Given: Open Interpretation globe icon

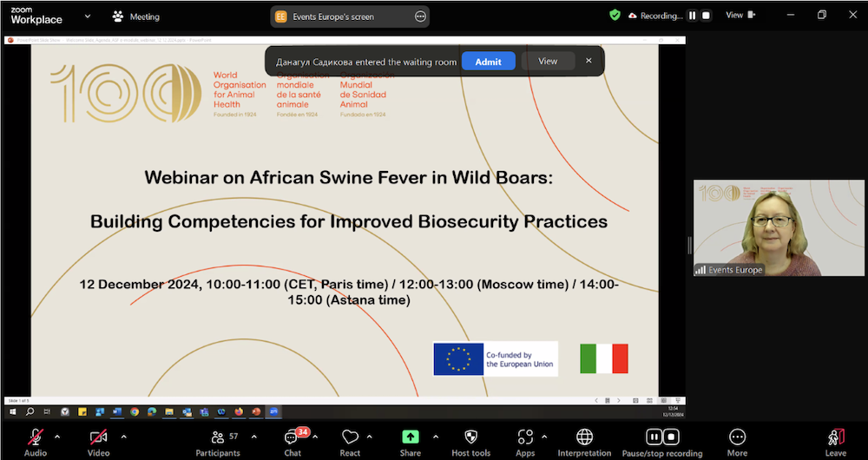Looking at the screenshot, I should (x=584, y=437).
